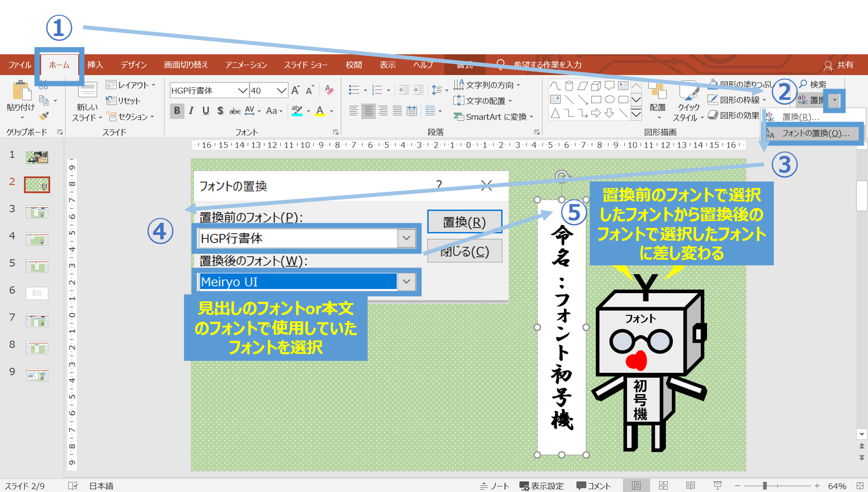Screen dimensions: 868x492
Task: Expand the font name HGP行書体 dropdown
Action: [242, 90]
